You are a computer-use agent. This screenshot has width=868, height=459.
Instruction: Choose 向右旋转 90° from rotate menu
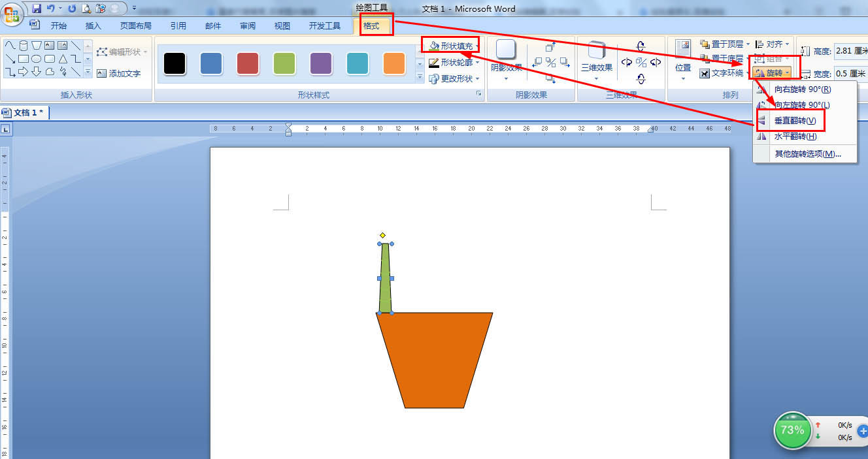coord(805,89)
